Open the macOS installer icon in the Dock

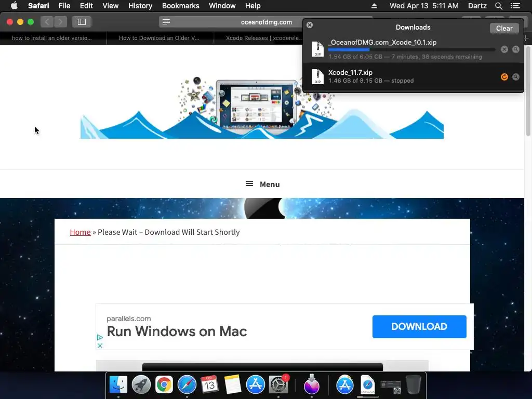[312, 385]
